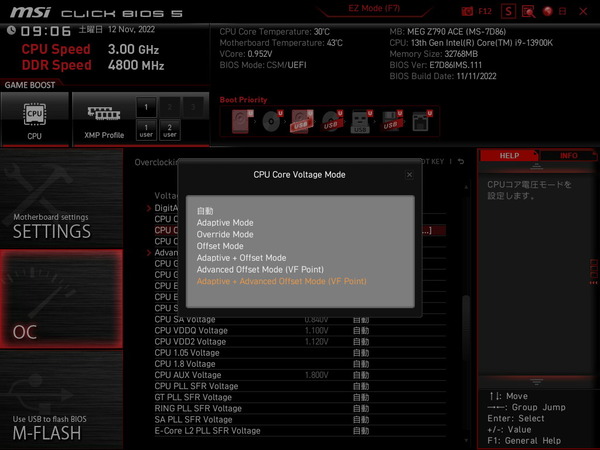Click the back arrow next to HOT KEY
This screenshot has width=600, height=450.
(461, 162)
